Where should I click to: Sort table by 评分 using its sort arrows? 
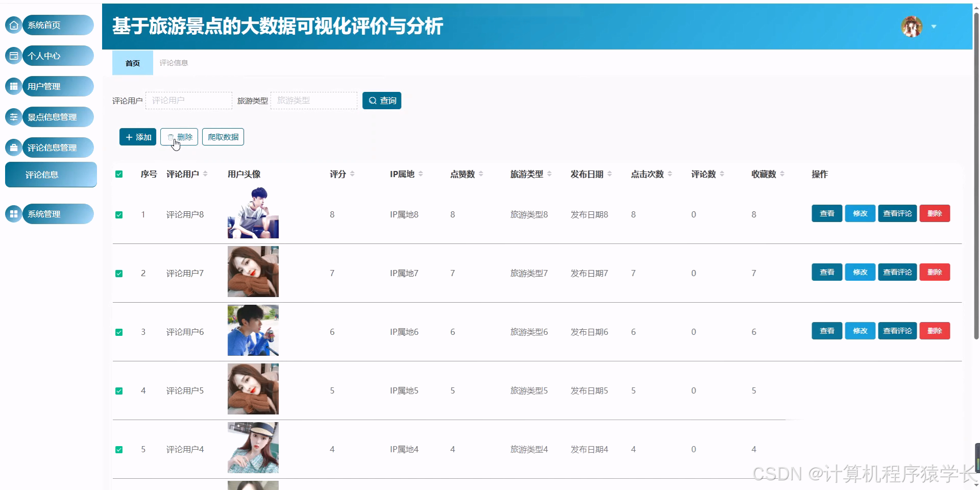(353, 174)
